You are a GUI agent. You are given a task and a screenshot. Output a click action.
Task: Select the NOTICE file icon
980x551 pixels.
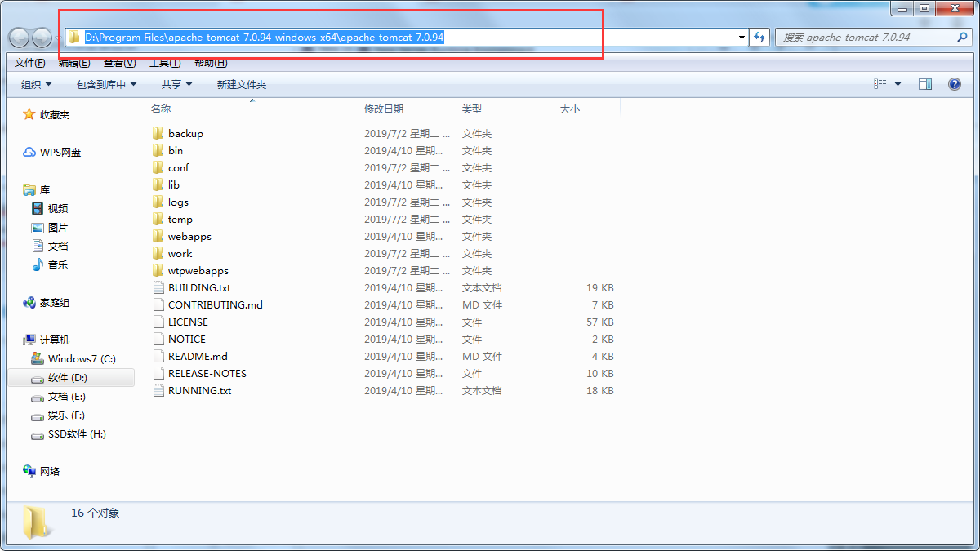[x=158, y=339]
